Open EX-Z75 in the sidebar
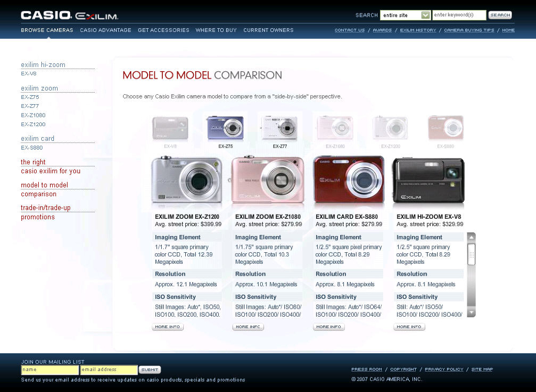The image size is (536, 392). point(30,97)
